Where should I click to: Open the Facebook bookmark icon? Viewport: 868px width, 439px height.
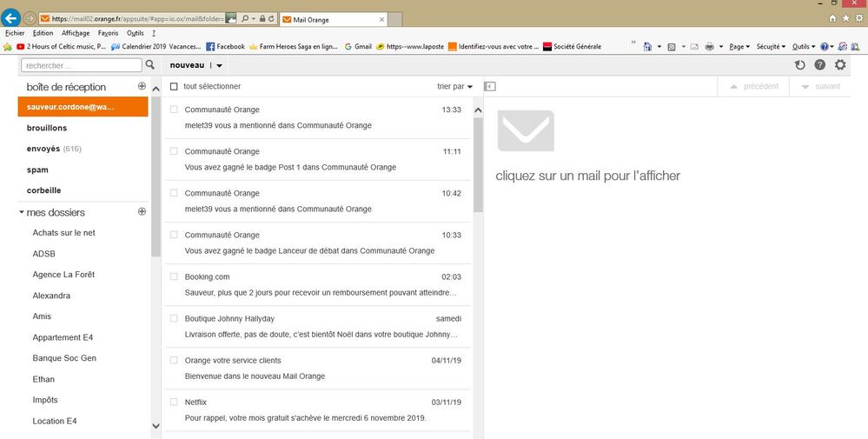(210, 46)
